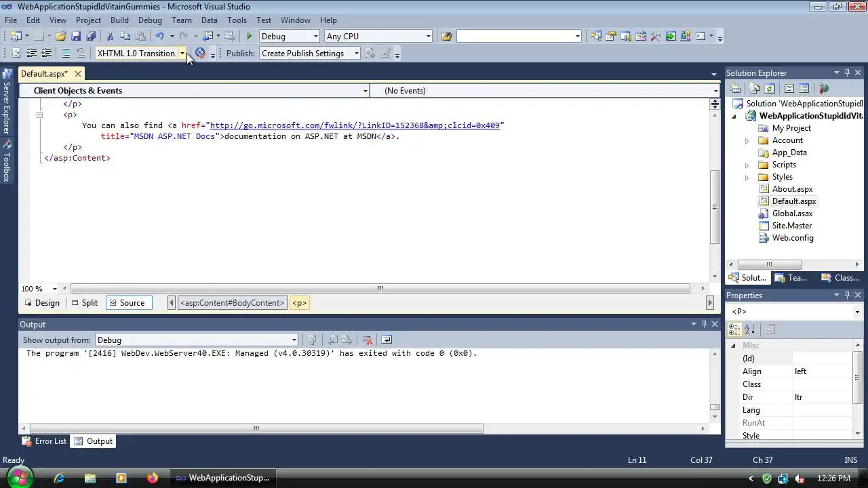Expand the Styles folder node
Viewport: 868px width, 488px height.
click(747, 178)
